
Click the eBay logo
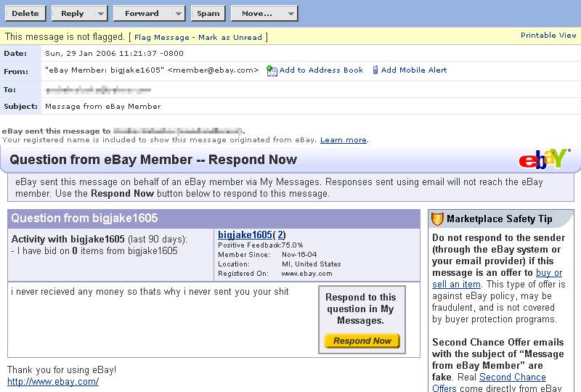(545, 159)
